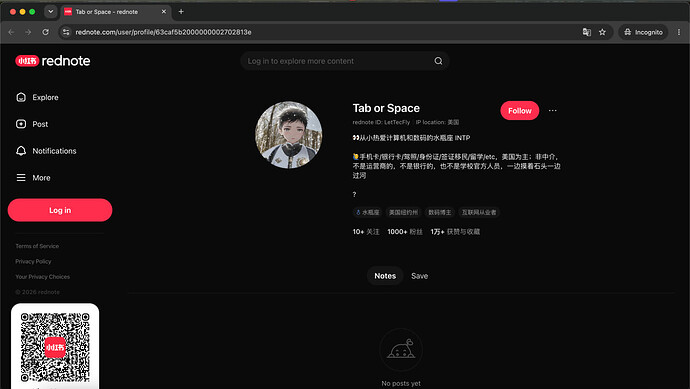This screenshot has height=389, width=690.
Task: Click the rednote QR code image
Action: click(55, 347)
